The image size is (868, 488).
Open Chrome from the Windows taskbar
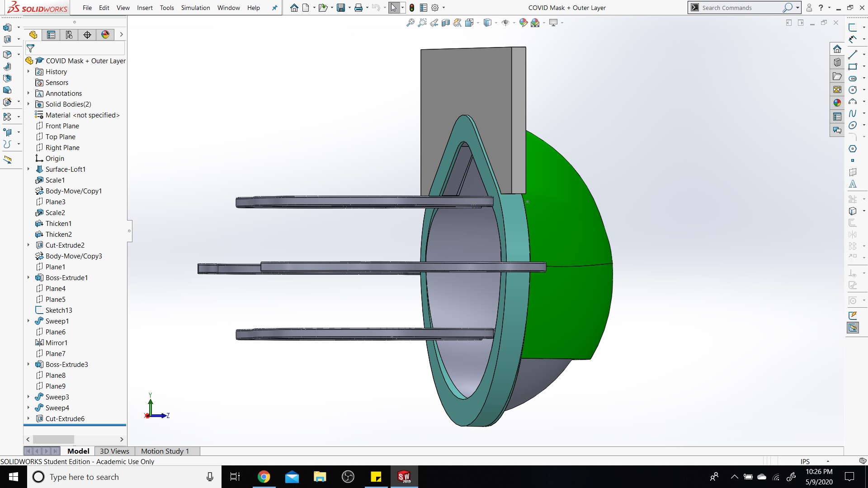pyautogui.click(x=264, y=477)
